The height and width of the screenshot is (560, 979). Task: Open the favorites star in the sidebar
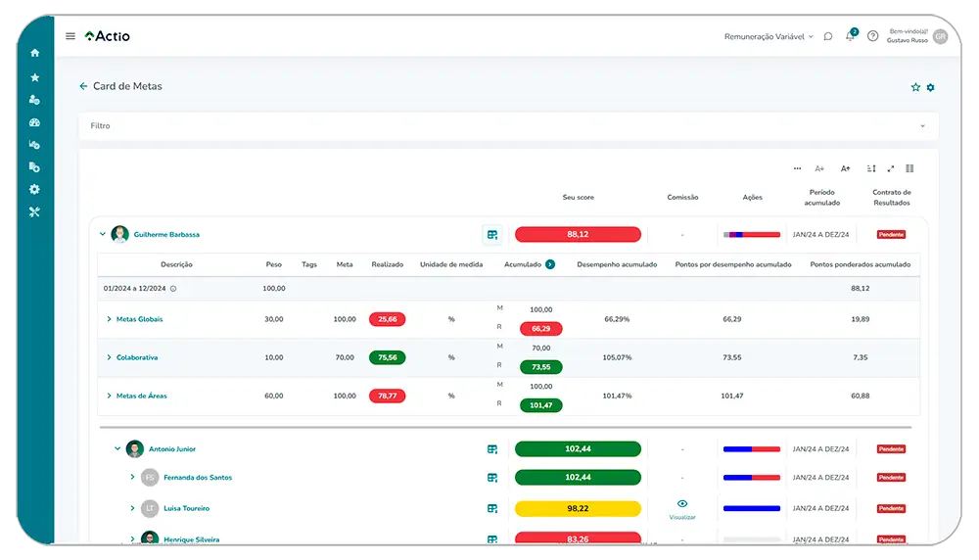coord(35,77)
